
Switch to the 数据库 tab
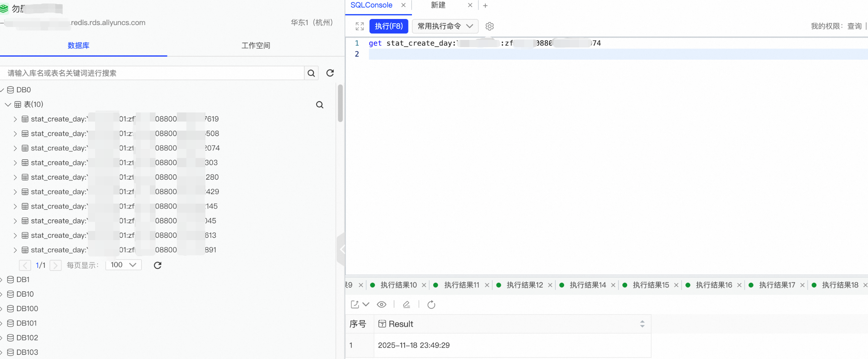[x=78, y=46]
